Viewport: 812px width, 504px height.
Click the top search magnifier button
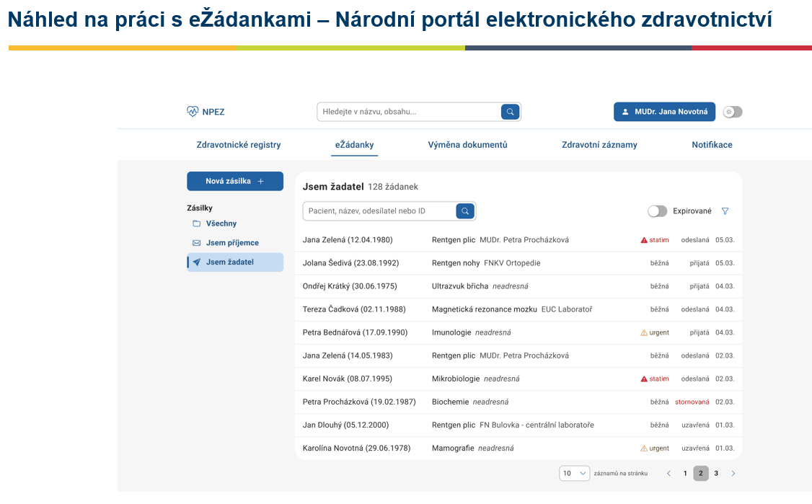pyautogui.click(x=510, y=112)
